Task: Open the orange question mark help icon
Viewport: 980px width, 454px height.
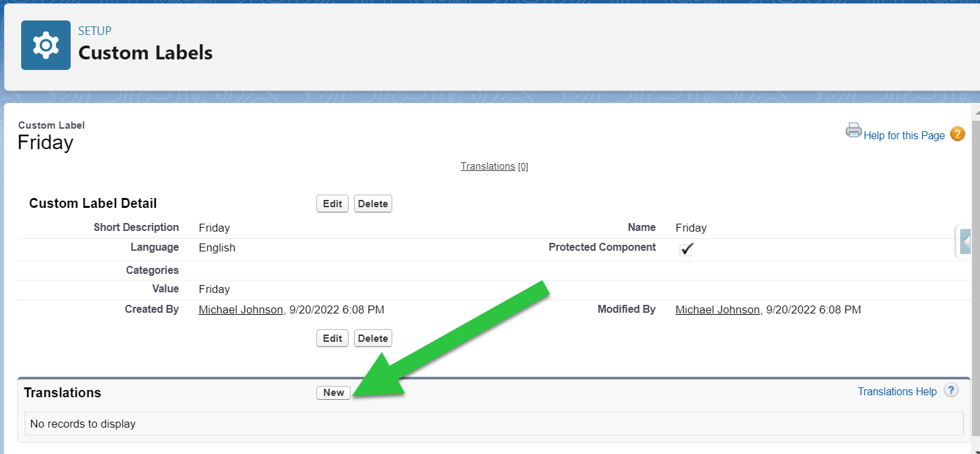Action: [958, 134]
